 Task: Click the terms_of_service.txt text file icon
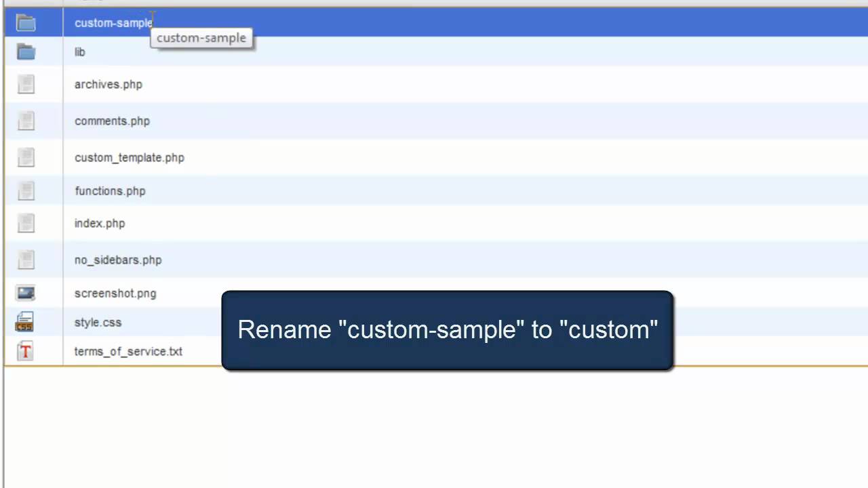(25, 351)
